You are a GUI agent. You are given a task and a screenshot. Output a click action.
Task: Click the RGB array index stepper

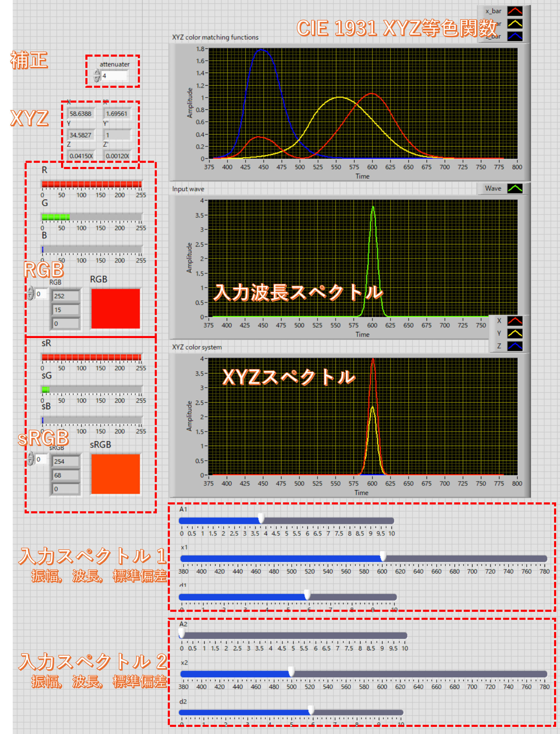(x=31, y=294)
